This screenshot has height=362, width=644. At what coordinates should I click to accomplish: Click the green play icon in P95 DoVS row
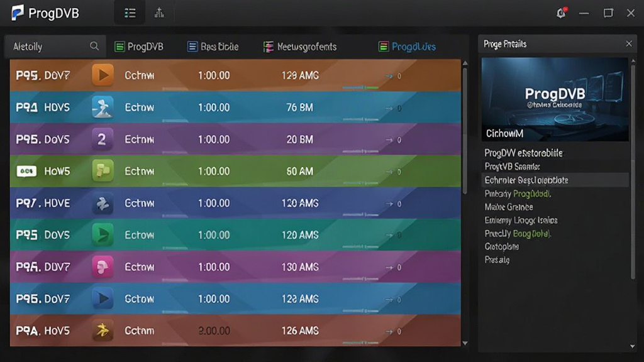(103, 235)
